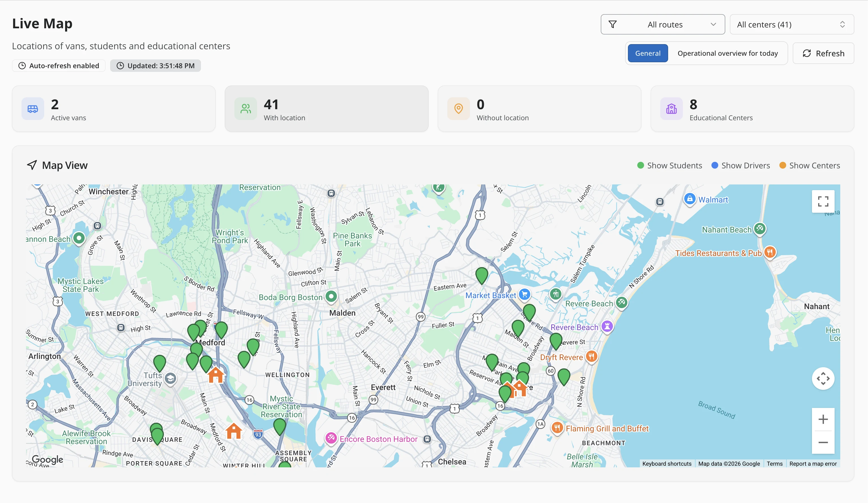Screen dimensions: 868x503
Task: Click the green Revere Beach marker
Action: pos(621,303)
